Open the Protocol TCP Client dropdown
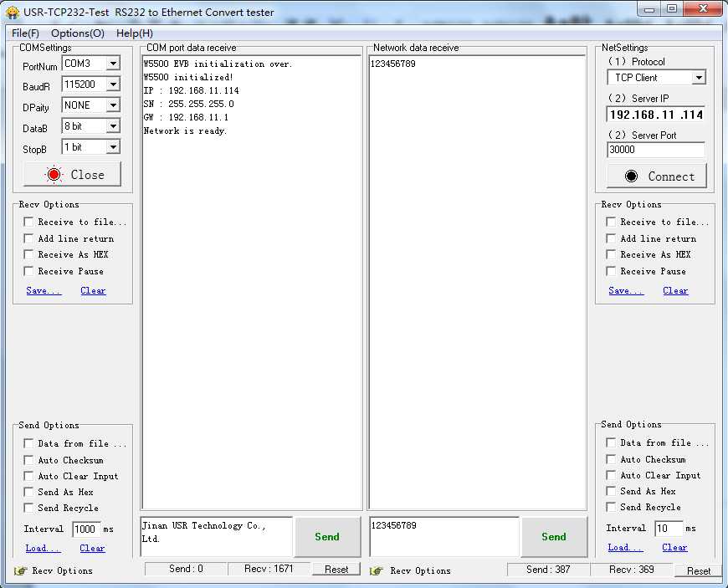The height and width of the screenshot is (588, 728). click(x=698, y=78)
